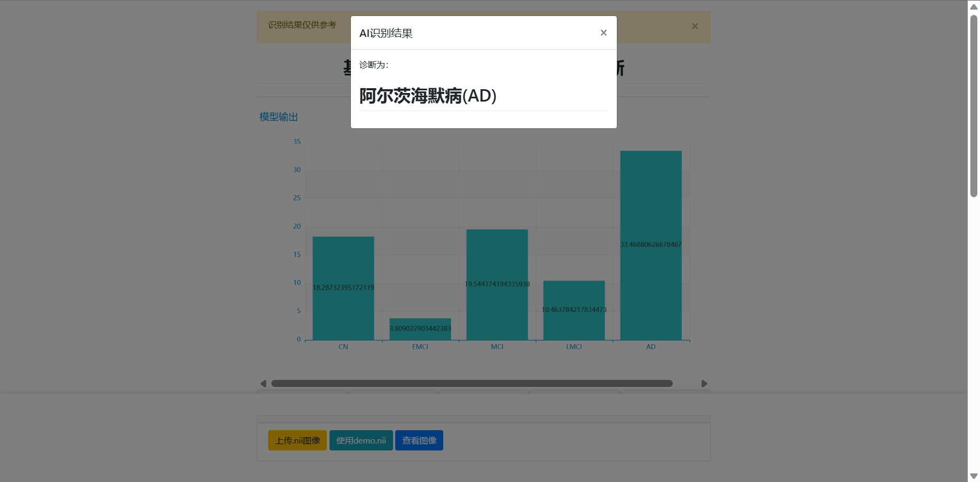The image size is (980, 482).
Task: Click the AI识别结果 dialog title
Action: [386, 33]
